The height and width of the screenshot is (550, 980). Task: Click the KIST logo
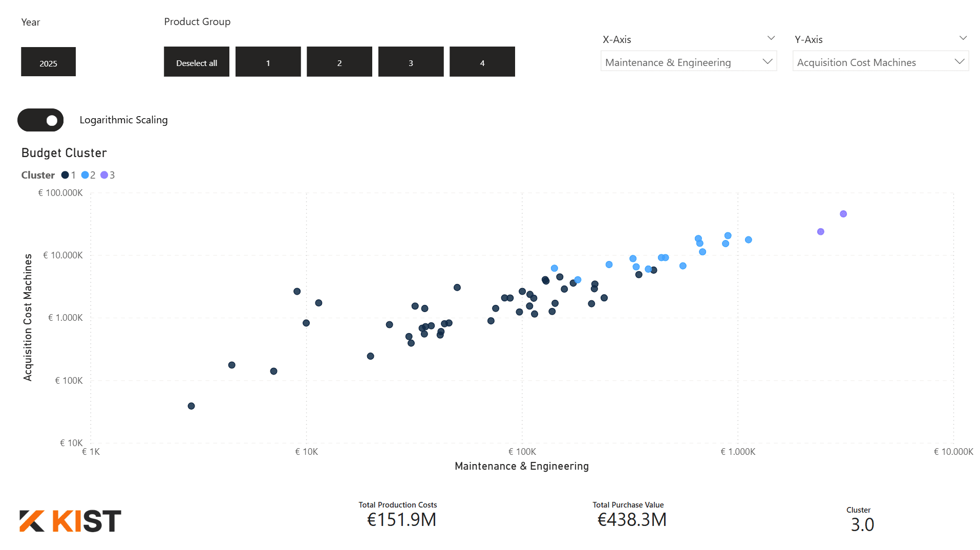point(70,521)
